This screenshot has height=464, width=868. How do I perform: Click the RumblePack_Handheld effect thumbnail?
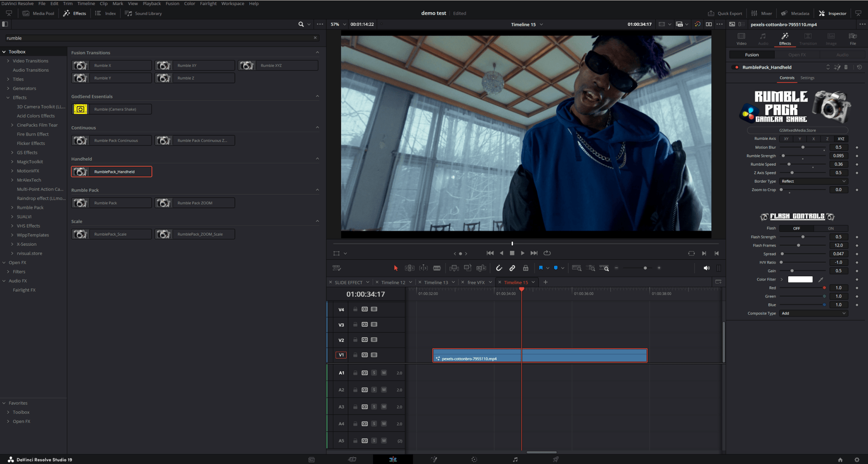(80, 171)
